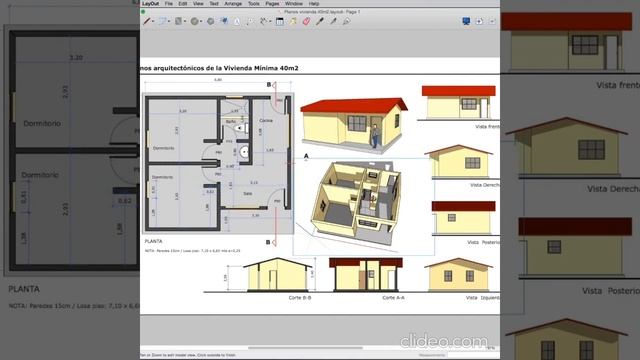Select the floor plan viewport

click(x=218, y=163)
